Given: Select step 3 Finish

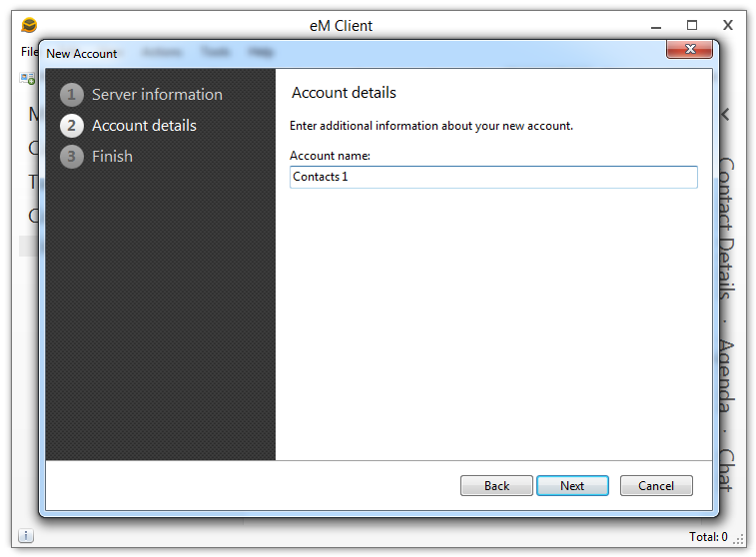Looking at the screenshot, I should 97,156.
